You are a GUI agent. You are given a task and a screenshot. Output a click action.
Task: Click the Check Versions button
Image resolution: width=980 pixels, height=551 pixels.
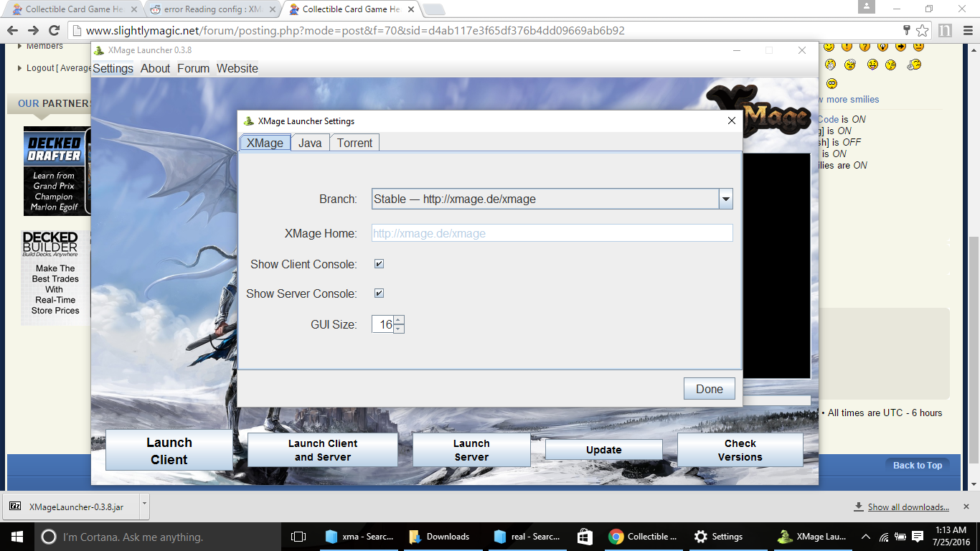click(740, 450)
